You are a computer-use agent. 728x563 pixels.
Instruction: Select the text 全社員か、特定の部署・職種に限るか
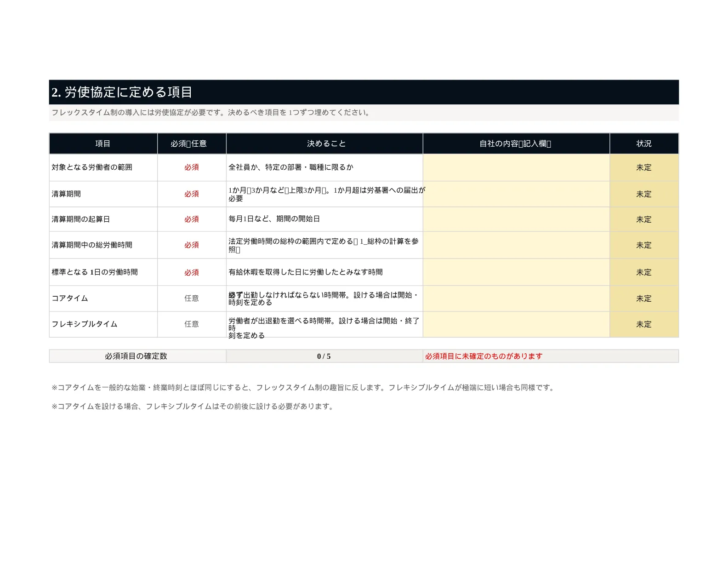point(291,167)
